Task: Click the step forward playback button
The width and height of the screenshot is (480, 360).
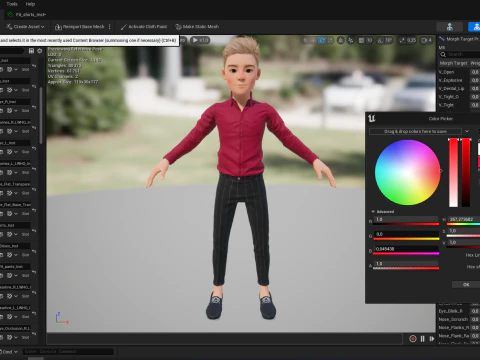Action: coord(432,339)
